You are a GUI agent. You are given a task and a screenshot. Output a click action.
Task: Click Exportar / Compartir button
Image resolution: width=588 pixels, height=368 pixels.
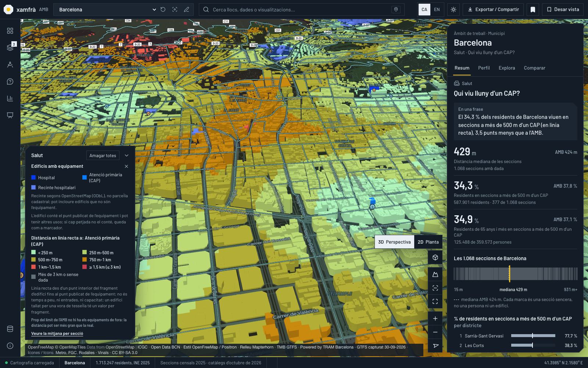tap(493, 10)
